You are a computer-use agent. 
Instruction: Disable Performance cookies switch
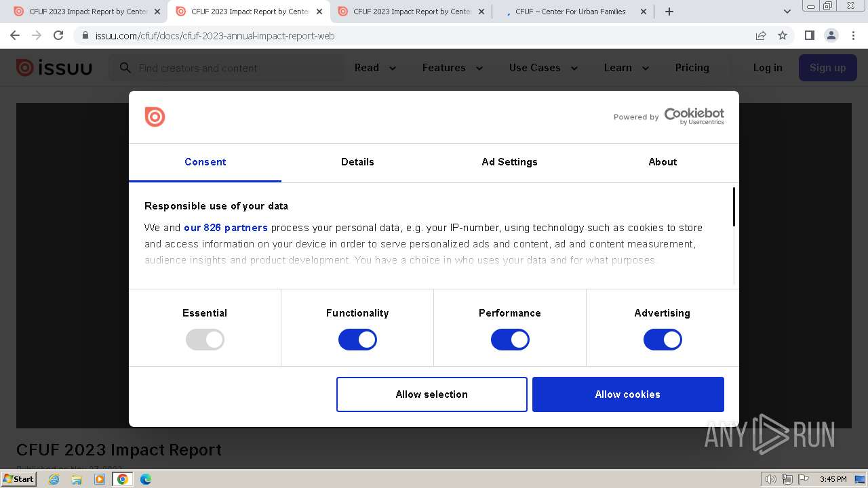(x=510, y=340)
